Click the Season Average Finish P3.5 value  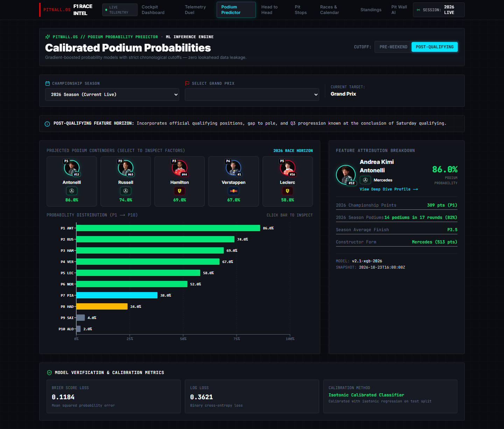click(452, 230)
